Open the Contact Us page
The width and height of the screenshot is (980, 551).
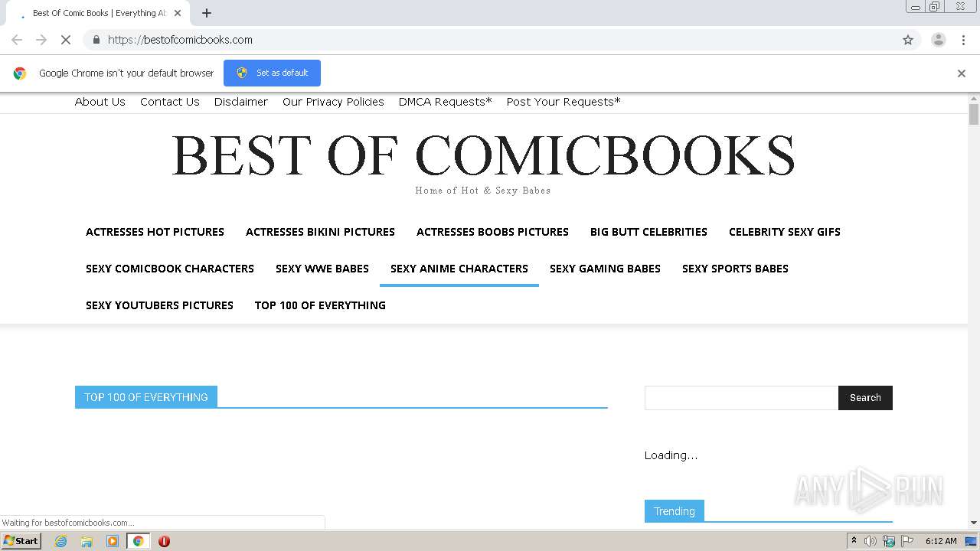(170, 102)
